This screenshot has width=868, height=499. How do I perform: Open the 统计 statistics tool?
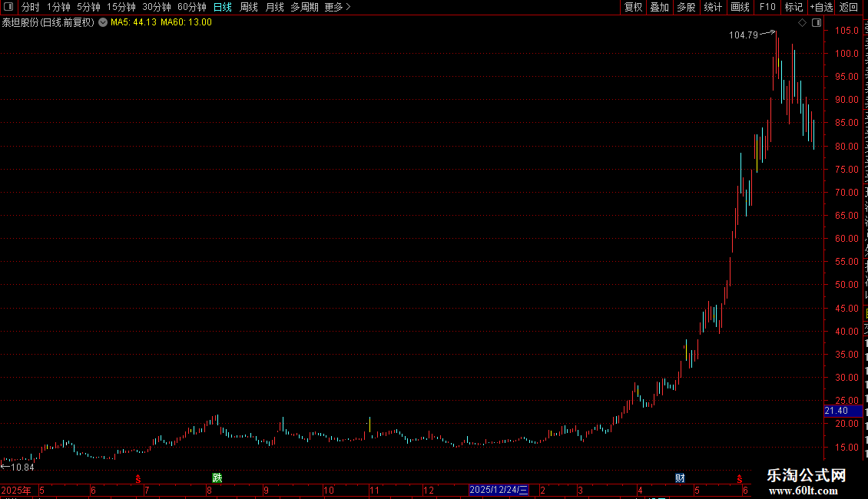[712, 7]
